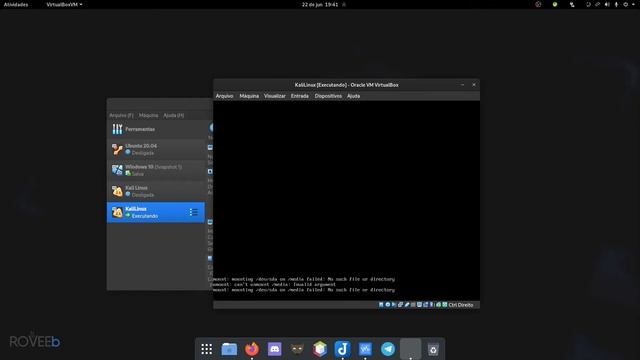Open the VirtualBox icon in the dock

click(x=365, y=349)
